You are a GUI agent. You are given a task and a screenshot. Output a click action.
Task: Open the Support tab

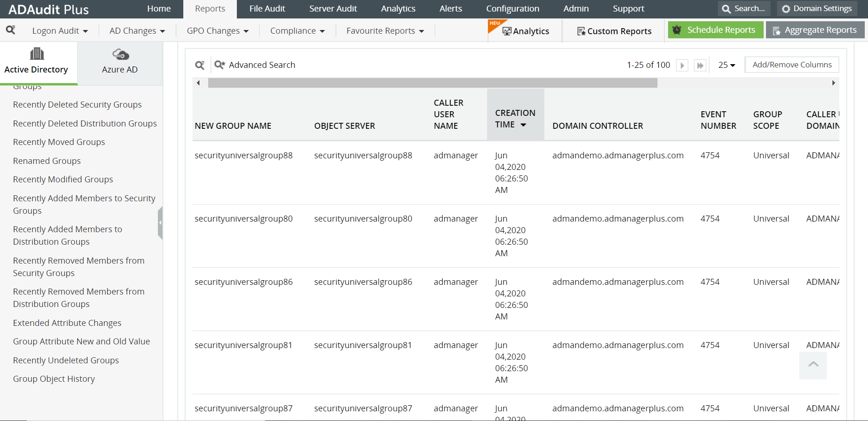(x=628, y=9)
